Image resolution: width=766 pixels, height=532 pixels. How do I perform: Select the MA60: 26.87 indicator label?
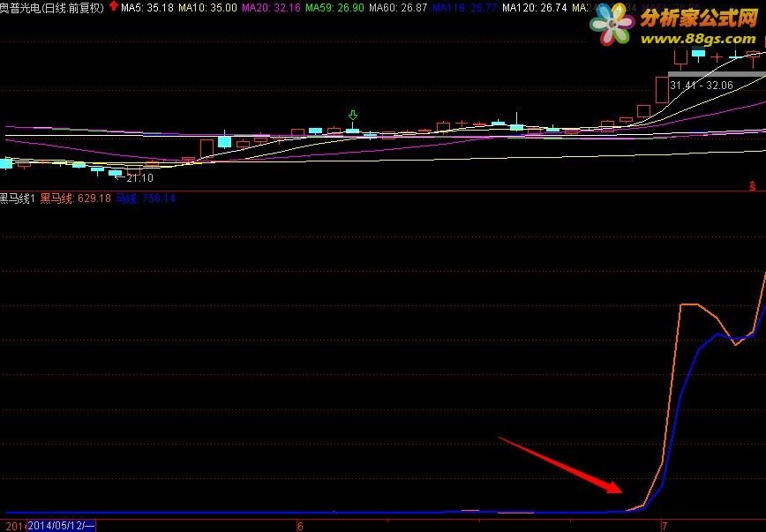(x=398, y=7)
